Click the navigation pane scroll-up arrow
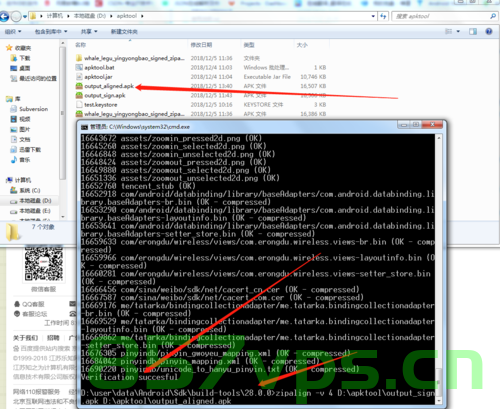 coord(62,43)
